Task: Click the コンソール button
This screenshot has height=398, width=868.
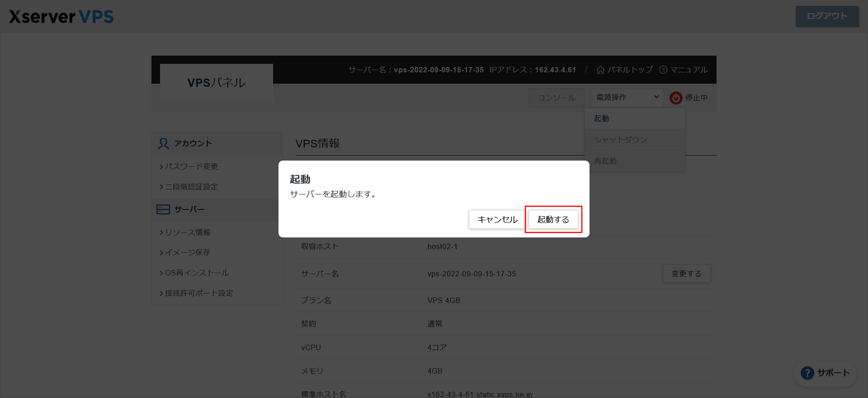Action: click(x=557, y=98)
